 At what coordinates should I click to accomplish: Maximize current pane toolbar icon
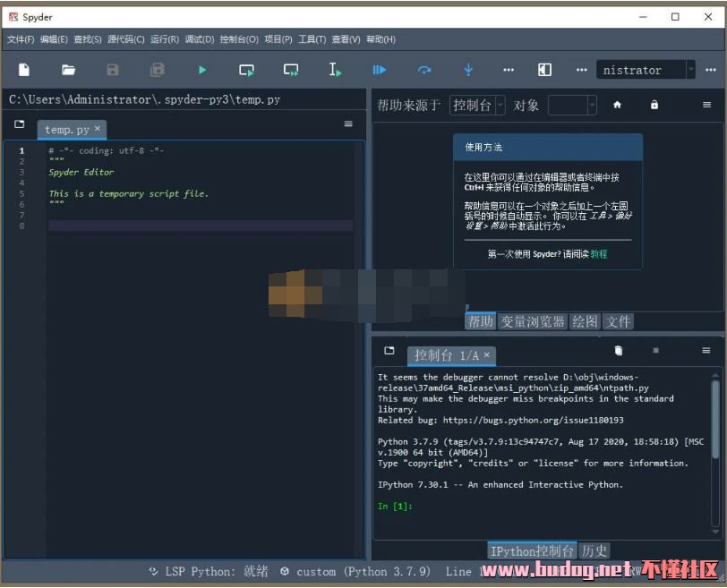tap(544, 70)
